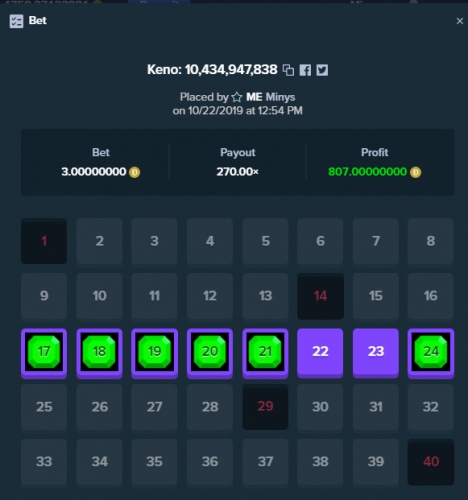468x500 pixels.
Task: Click Keno tile number 36
Action: 210,462
